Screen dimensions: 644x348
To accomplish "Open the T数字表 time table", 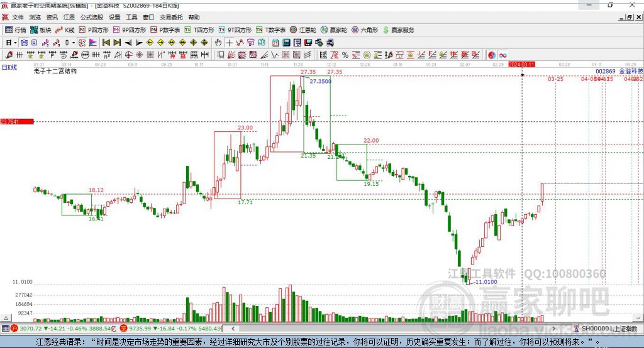I will click(270, 30).
